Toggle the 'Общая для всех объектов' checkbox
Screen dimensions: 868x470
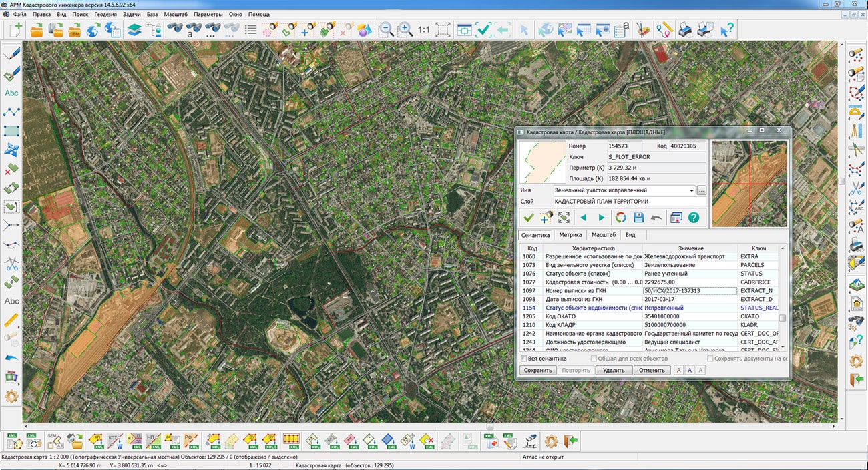[x=594, y=359]
